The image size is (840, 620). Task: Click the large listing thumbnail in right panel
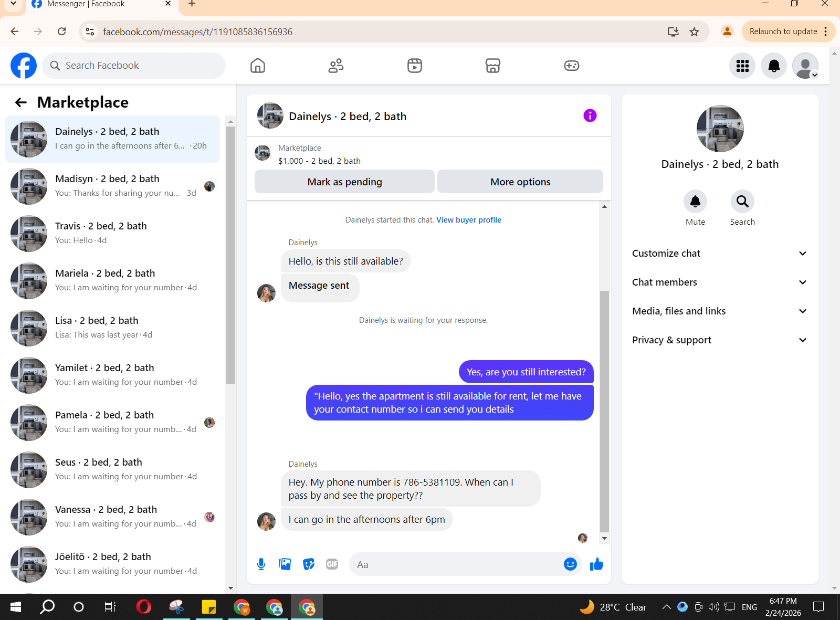tap(720, 129)
